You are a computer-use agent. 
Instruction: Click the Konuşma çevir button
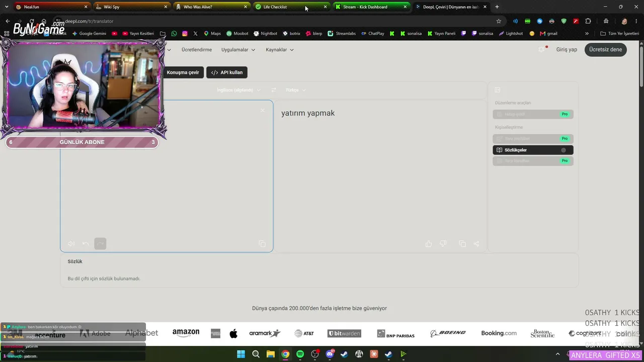point(183,72)
